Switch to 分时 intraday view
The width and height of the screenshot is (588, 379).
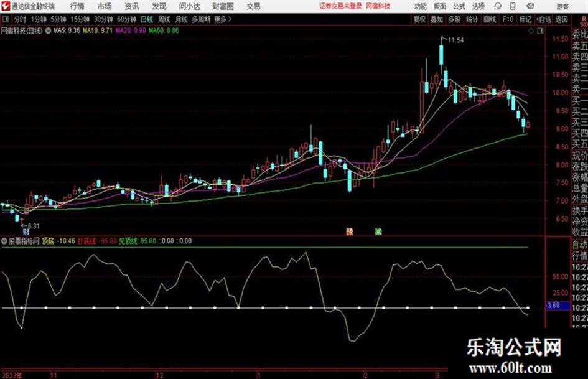pos(21,19)
